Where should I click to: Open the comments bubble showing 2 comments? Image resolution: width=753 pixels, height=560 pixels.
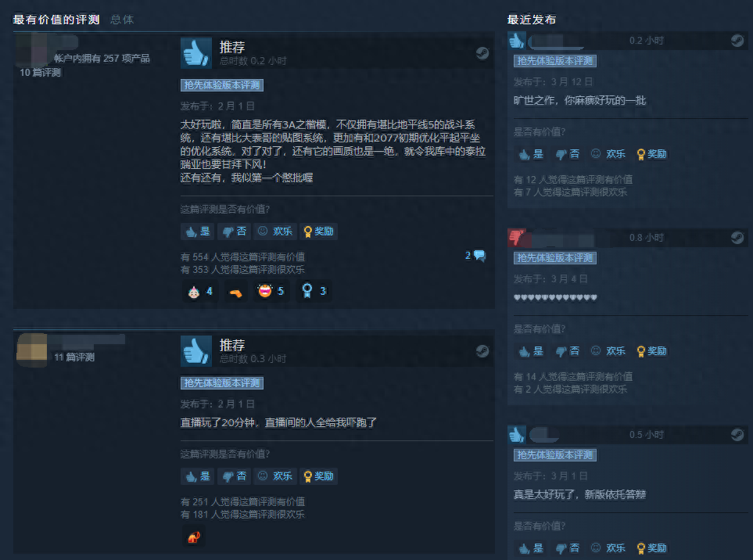click(475, 256)
